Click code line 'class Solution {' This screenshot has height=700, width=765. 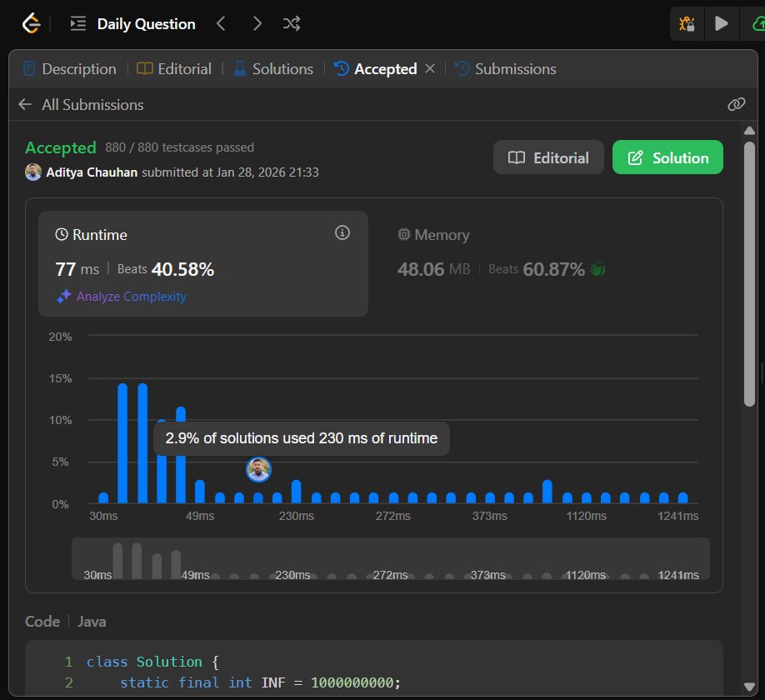152,662
